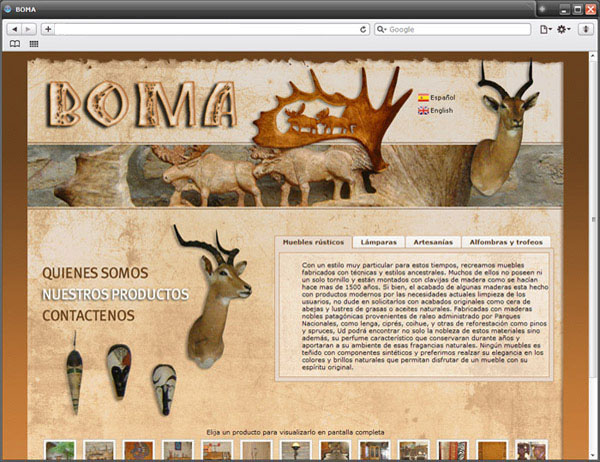Click the Spanish flag icon

[424, 97]
